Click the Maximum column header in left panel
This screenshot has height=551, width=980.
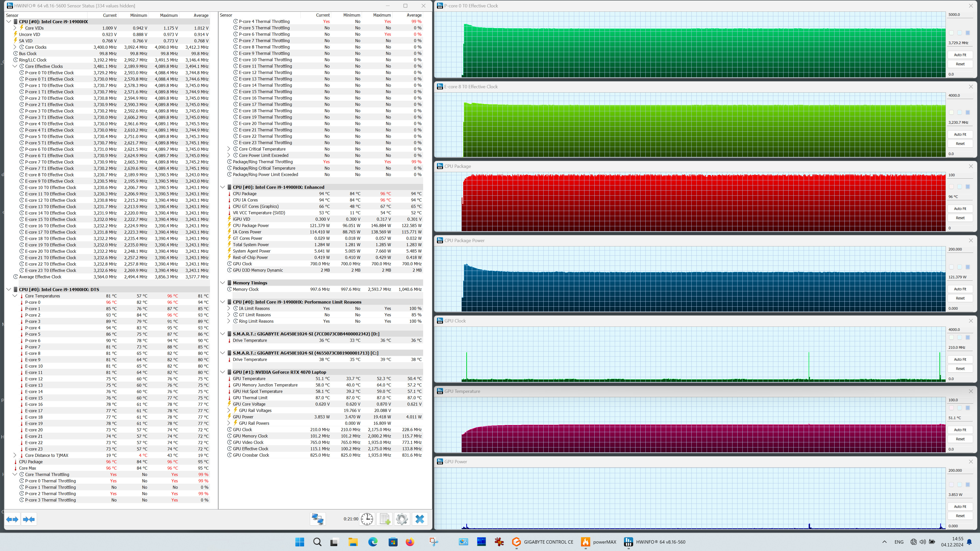(x=168, y=15)
